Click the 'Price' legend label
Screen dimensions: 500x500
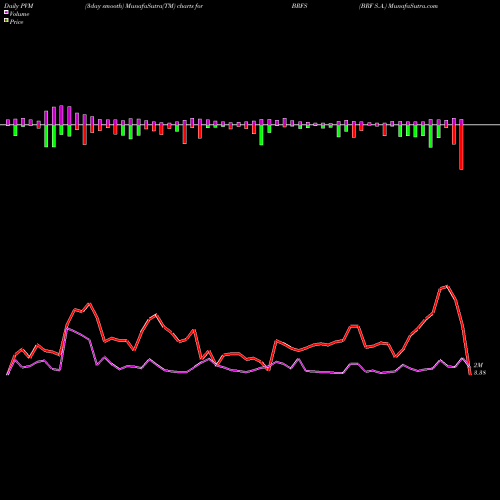coord(16,22)
